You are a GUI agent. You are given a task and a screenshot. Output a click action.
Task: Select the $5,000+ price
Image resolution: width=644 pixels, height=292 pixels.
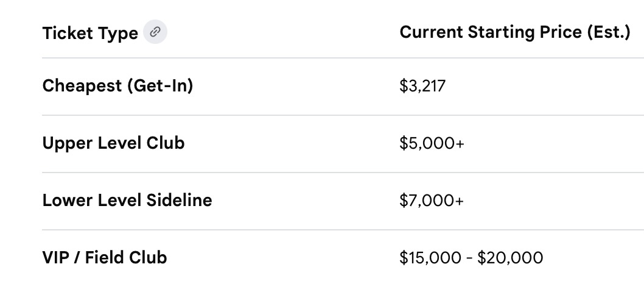pos(431,143)
